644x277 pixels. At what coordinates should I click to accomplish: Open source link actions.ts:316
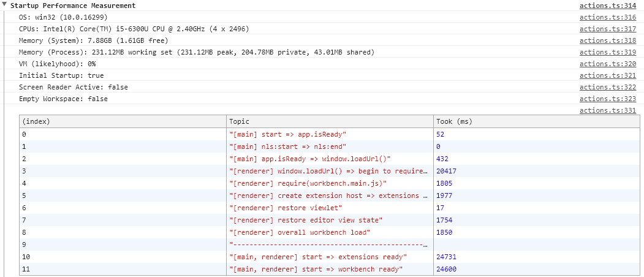pyautogui.click(x=607, y=17)
